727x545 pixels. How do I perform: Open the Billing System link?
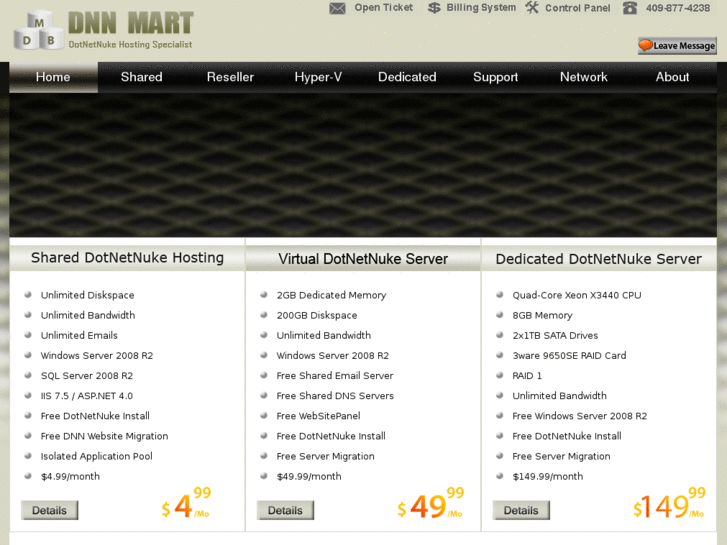(x=481, y=8)
